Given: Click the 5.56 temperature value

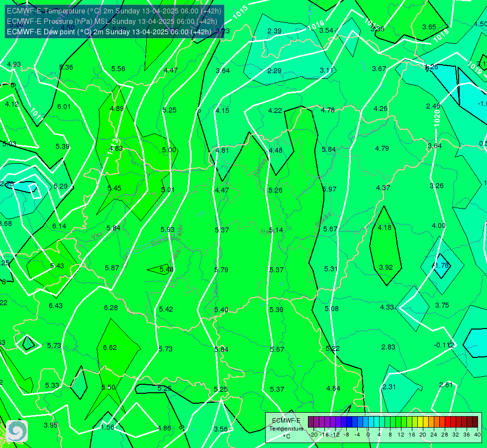Looking at the screenshot, I should (118, 69).
